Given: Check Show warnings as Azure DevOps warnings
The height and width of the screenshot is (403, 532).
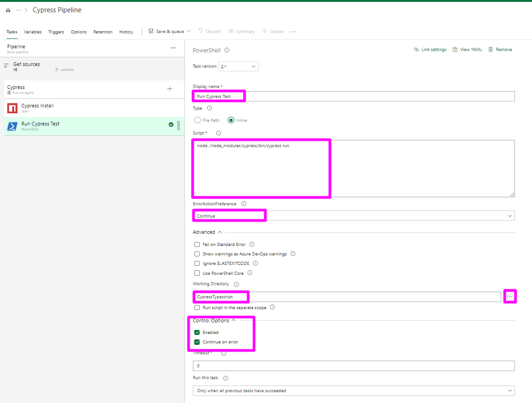Looking at the screenshot, I should coord(197,254).
